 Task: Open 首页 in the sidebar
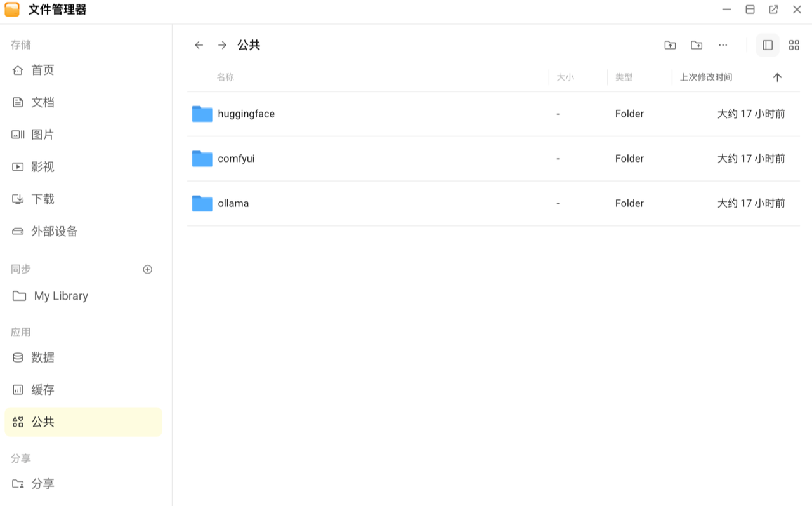pyautogui.click(x=83, y=70)
